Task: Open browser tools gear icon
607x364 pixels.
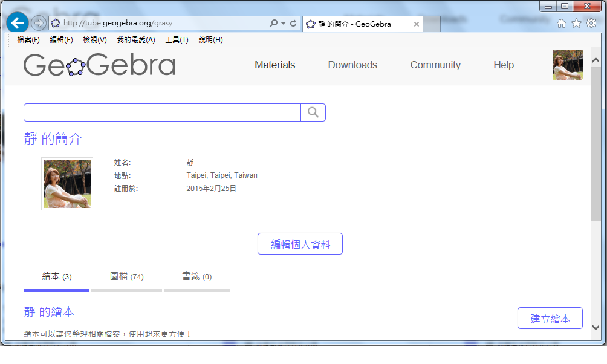Action: 591,23
